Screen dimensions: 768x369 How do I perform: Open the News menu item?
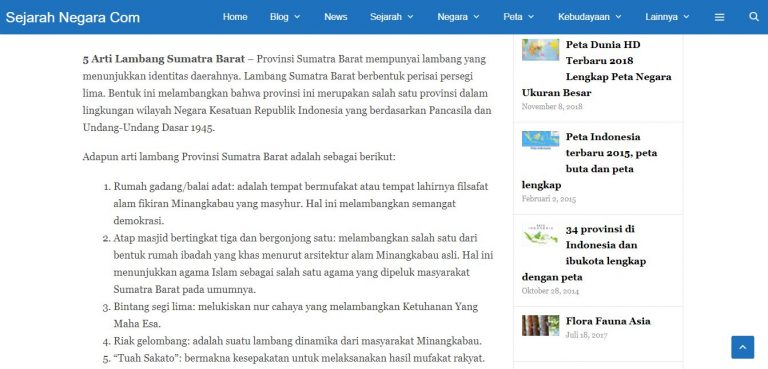tap(336, 17)
